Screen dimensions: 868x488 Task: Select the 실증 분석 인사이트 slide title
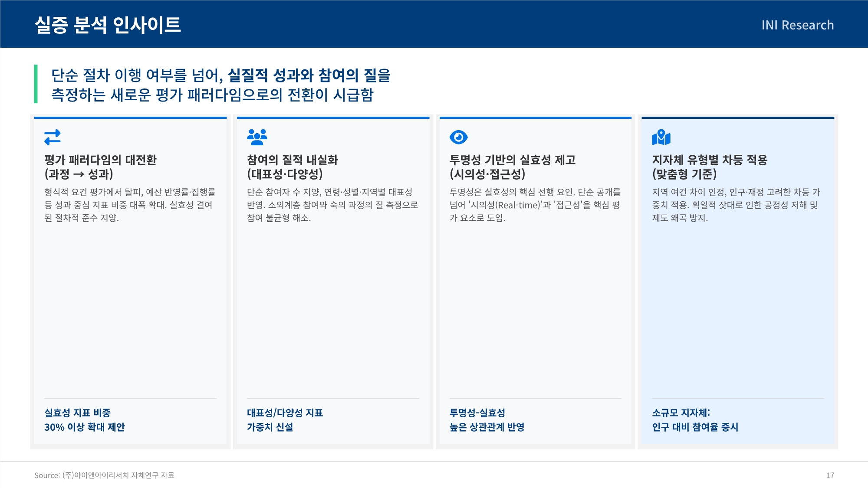(108, 25)
